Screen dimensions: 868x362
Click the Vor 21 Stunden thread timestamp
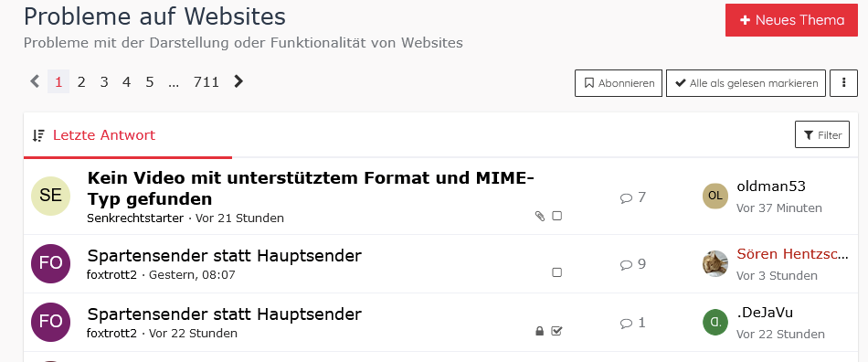239,218
